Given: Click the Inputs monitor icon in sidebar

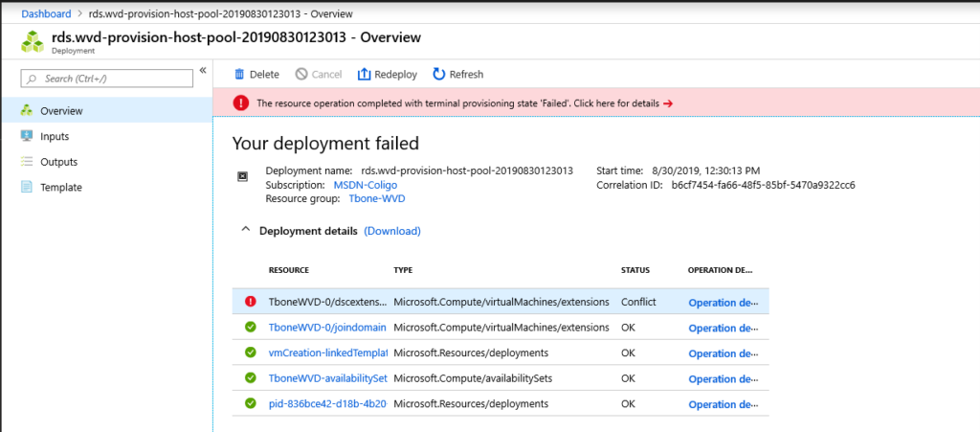Looking at the screenshot, I should pos(26,136).
